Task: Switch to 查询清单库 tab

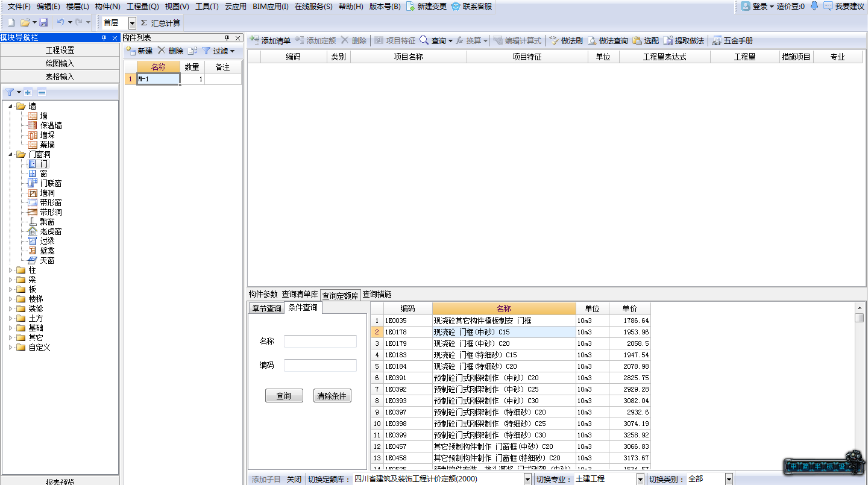Action: coord(300,295)
